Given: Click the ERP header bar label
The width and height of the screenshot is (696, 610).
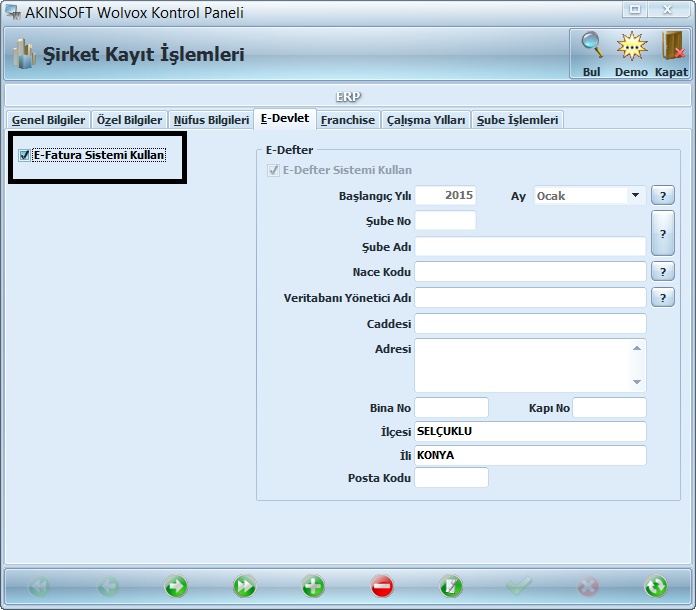Looking at the screenshot, I should pyautogui.click(x=348, y=96).
